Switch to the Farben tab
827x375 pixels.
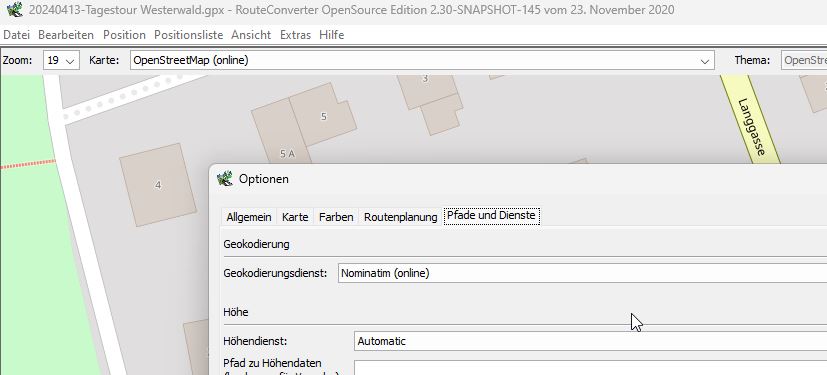[336, 217]
